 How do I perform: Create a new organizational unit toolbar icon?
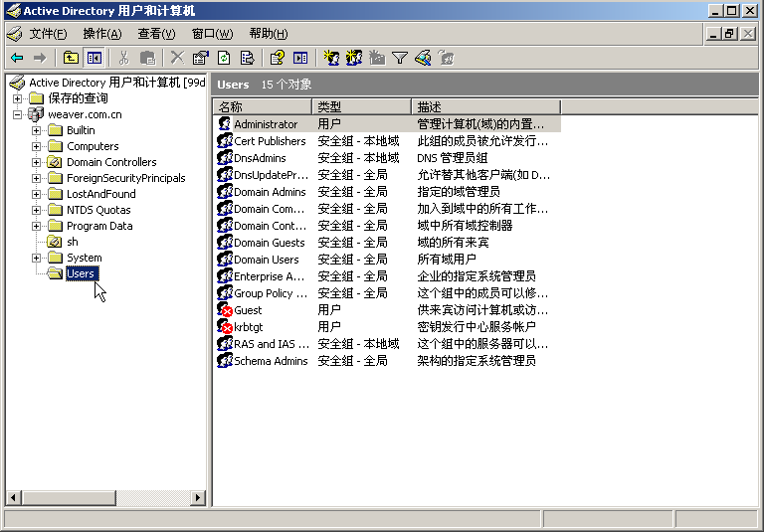377,58
